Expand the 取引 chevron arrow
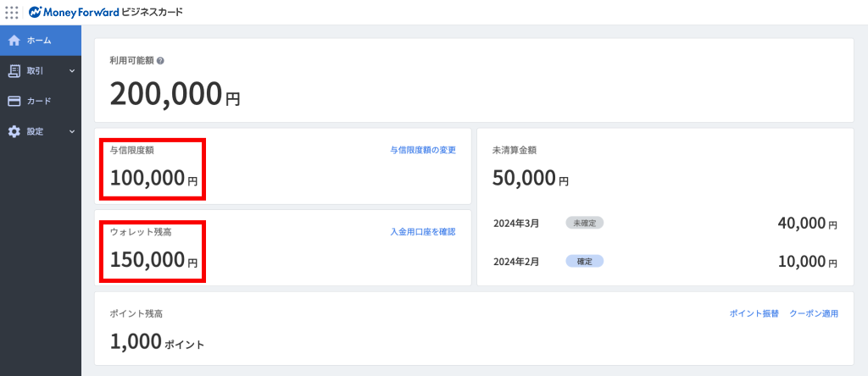 [x=72, y=70]
